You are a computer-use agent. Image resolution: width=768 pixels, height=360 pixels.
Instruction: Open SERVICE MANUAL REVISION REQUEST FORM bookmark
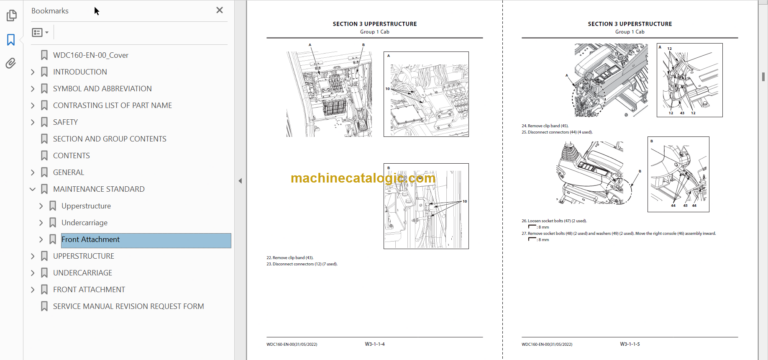point(128,307)
